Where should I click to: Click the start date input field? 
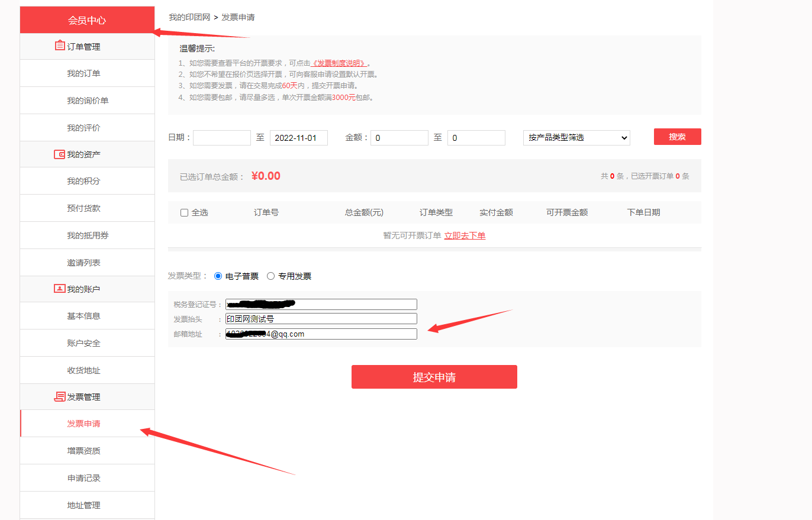tap(221, 138)
